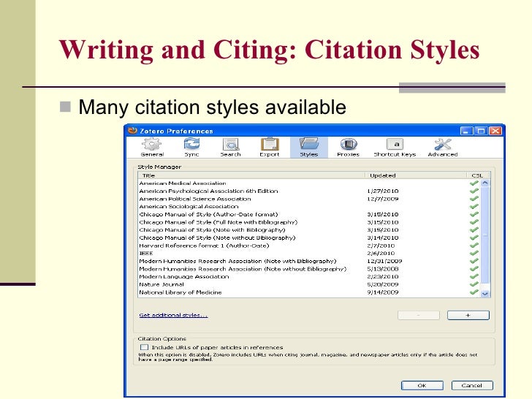Screen dimensions: 532x399
Task: Open the Advanced preferences pane
Action: [x=442, y=147]
